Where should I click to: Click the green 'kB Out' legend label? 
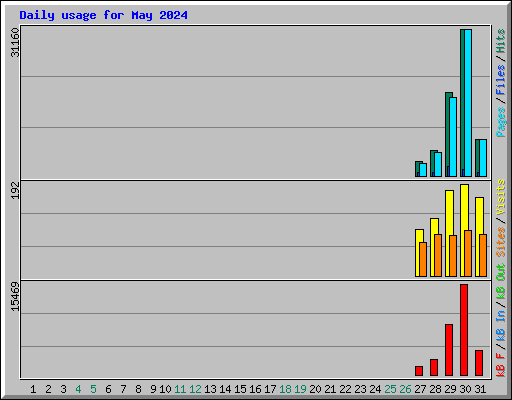pyautogui.click(x=501, y=282)
